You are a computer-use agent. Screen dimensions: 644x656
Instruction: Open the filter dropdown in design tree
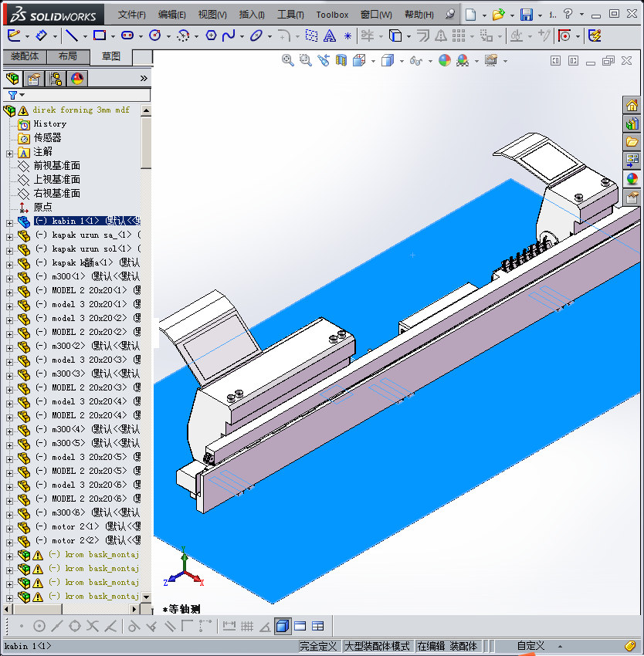pos(22,95)
